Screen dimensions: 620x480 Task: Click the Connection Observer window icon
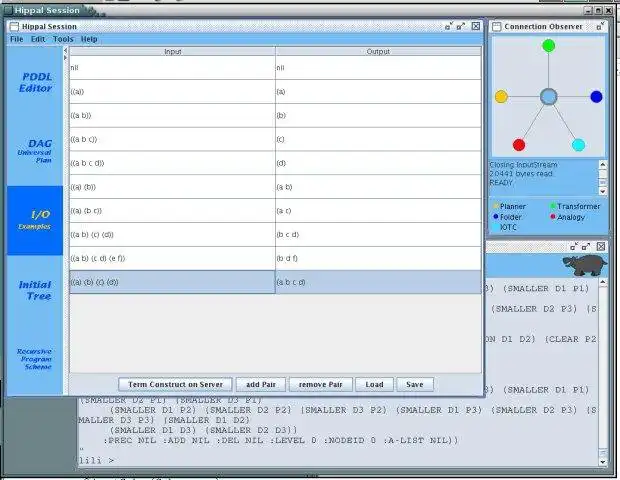tap(496, 26)
